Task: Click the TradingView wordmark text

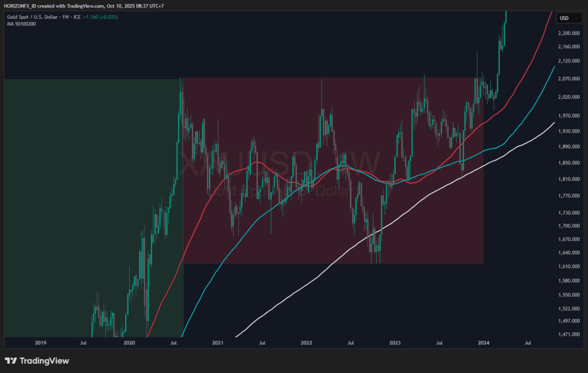Action: [x=44, y=361]
